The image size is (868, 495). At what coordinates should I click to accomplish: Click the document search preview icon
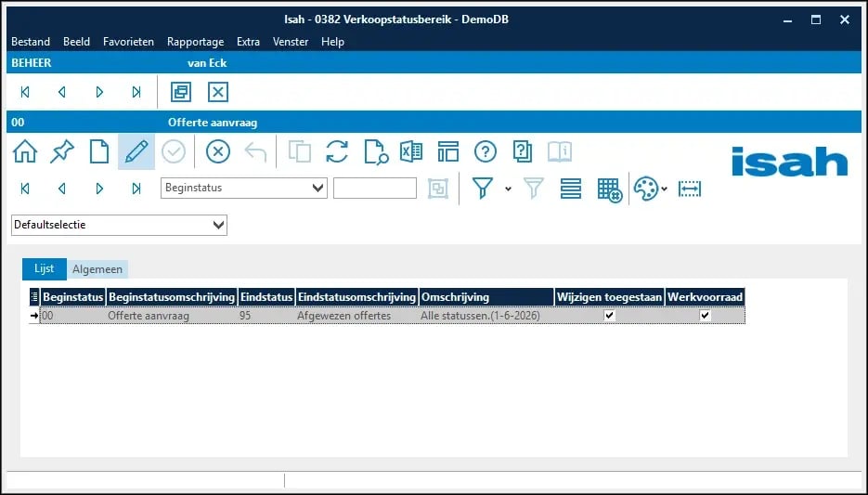pos(376,151)
